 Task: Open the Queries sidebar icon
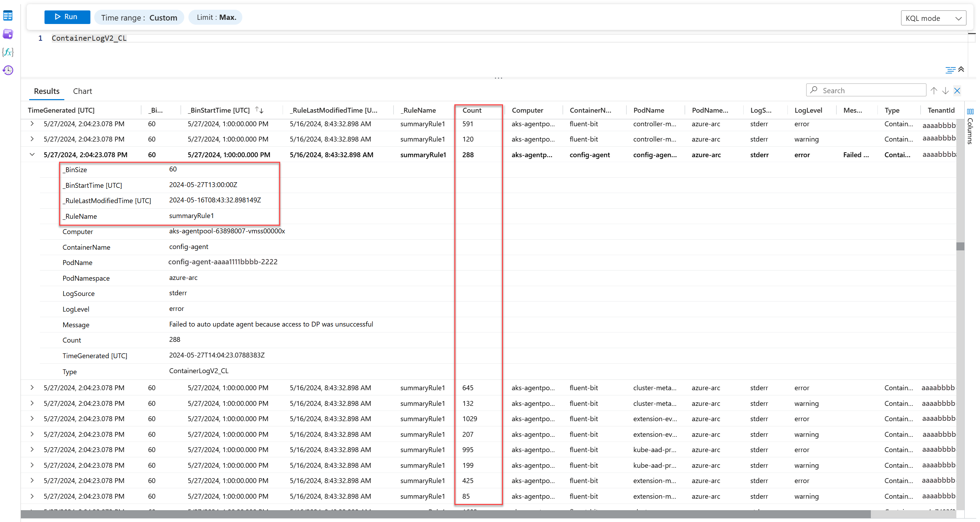[8, 34]
